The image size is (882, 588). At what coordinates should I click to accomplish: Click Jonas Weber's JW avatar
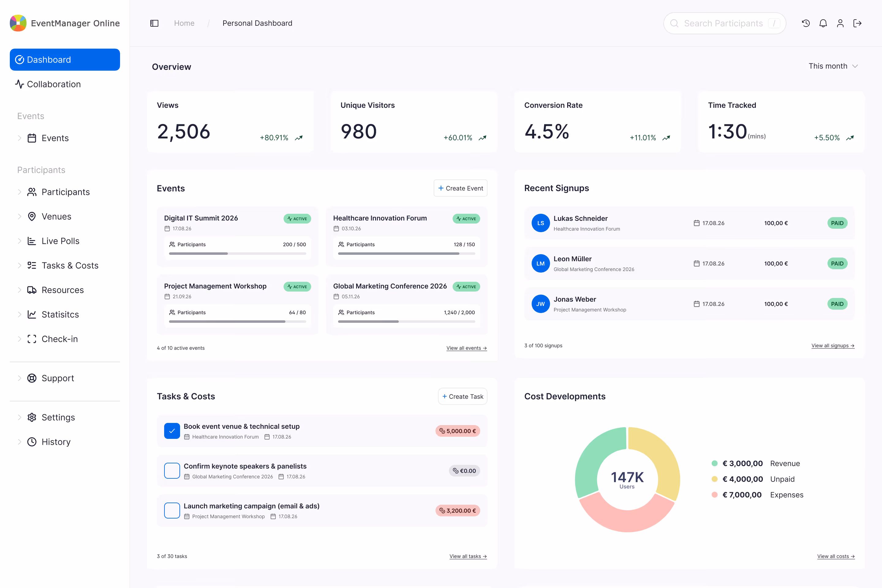541,304
